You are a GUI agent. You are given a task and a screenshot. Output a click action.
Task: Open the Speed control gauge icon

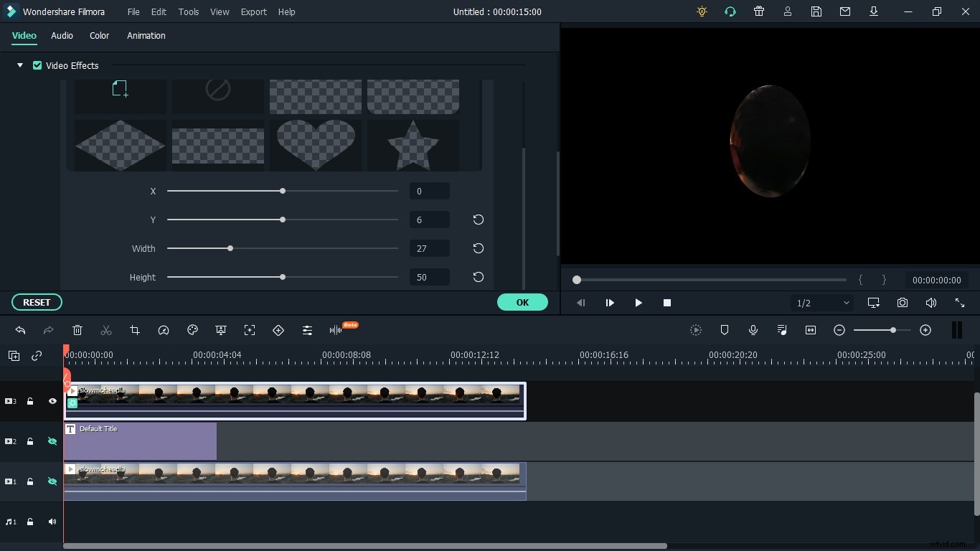(x=164, y=330)
